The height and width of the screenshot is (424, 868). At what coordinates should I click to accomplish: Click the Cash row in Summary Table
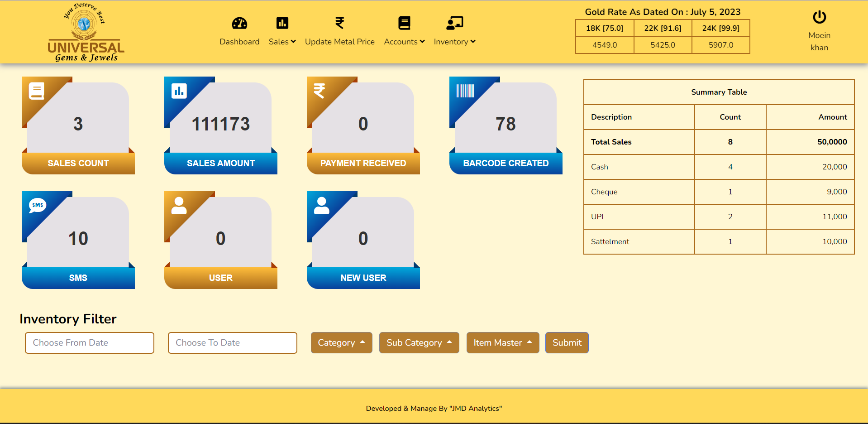(x=719, y=167)
